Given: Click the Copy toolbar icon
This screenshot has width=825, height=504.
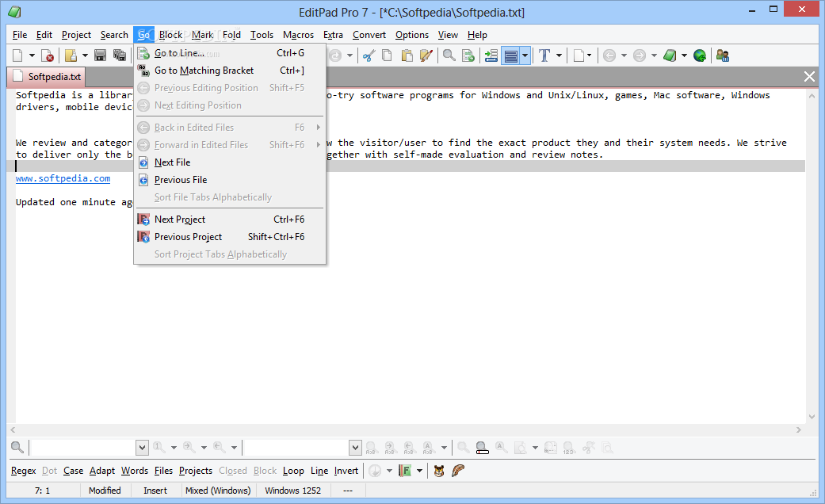Looking at the screenshot, I should 387,55.
